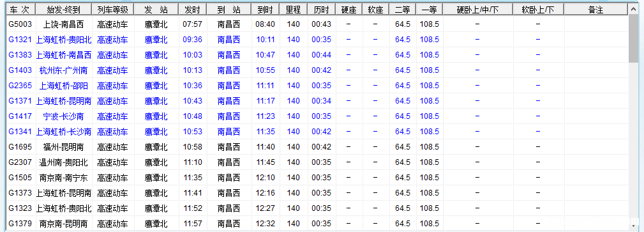Click departure time 11:10
This screenshot has width=644, height=232.
(193, 162)
